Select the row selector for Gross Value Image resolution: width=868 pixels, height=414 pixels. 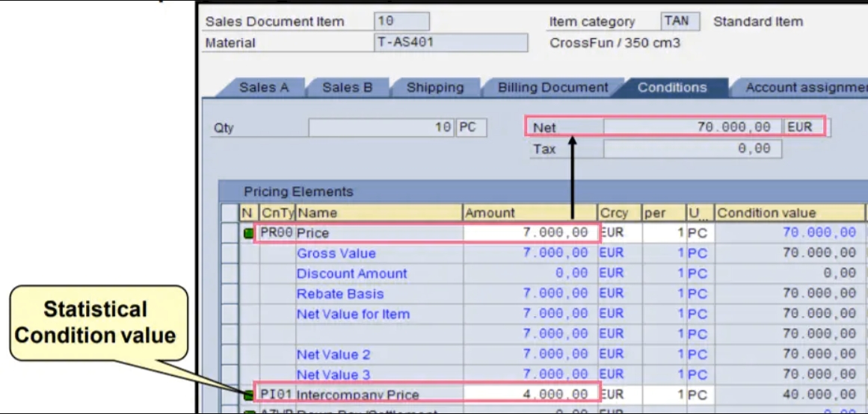click(x=230, y=253)
